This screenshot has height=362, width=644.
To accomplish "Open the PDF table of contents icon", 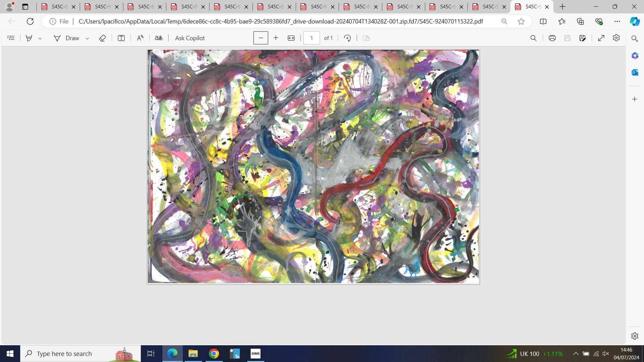I will click(x=11, y=38).
